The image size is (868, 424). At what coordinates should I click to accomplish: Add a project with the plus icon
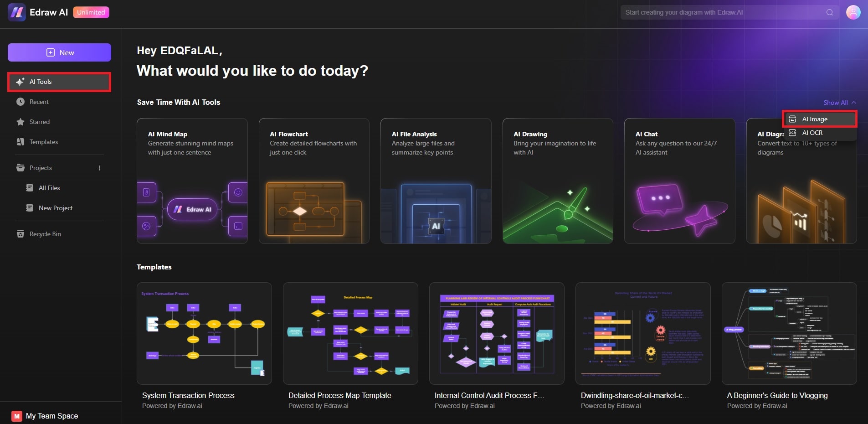tap(99, 168)
